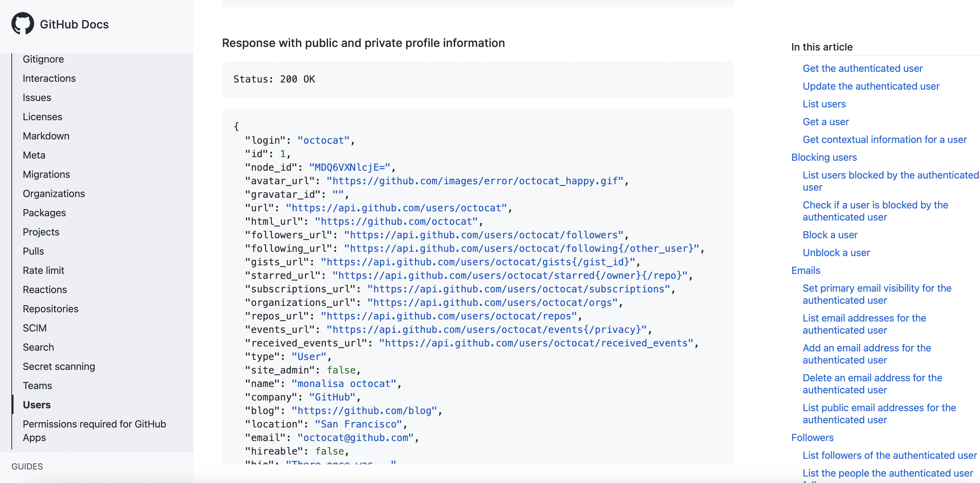The height and width of the screenshot is (483, 980).
Task: Go to Migrations in sidebar
Action: 46,174
